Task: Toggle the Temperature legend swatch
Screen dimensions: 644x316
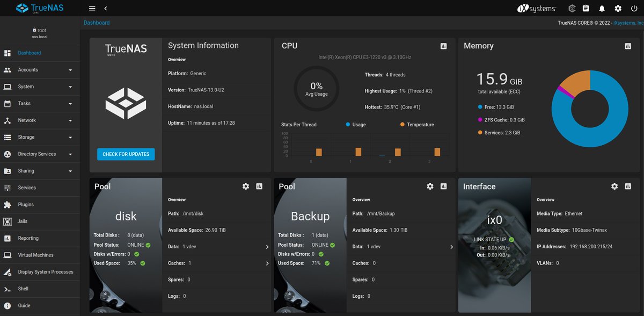Action: point(402,125)
